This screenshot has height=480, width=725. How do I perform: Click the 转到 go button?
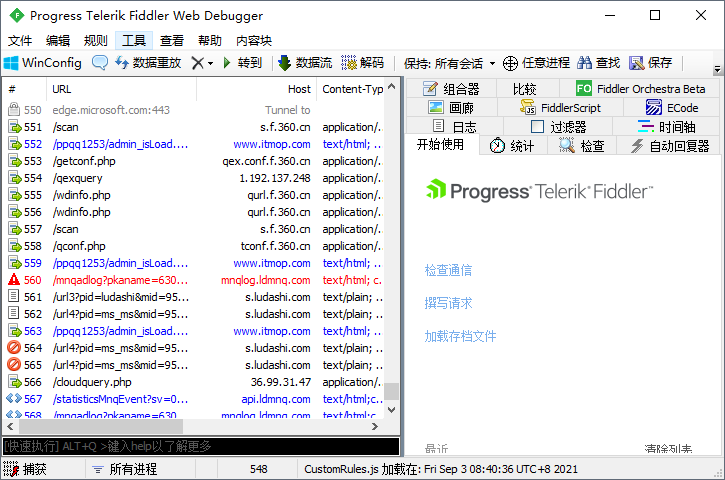242,62
